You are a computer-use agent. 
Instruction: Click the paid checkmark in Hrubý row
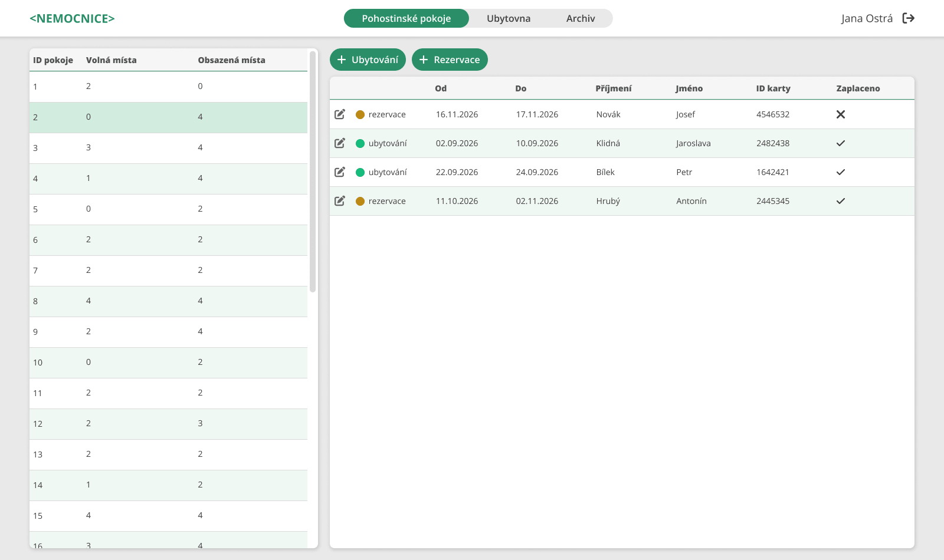(x=841, y=201)
